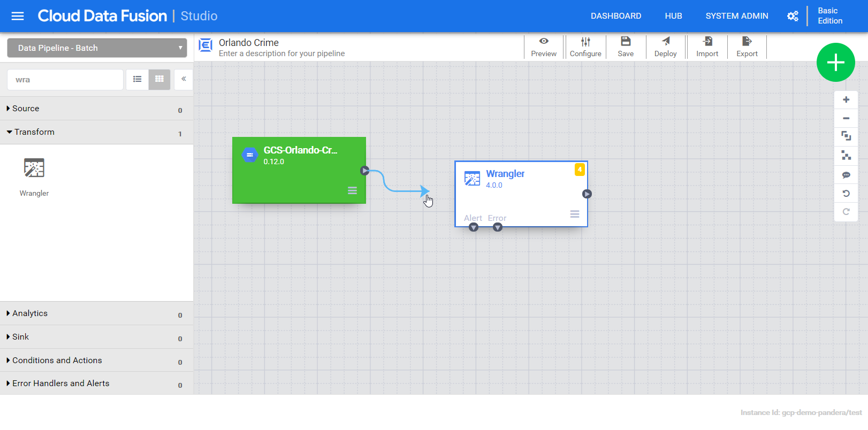Open the Data Pipeline - Batch dropdown
The image size is (868, 430).
click(x=97, y=48)
